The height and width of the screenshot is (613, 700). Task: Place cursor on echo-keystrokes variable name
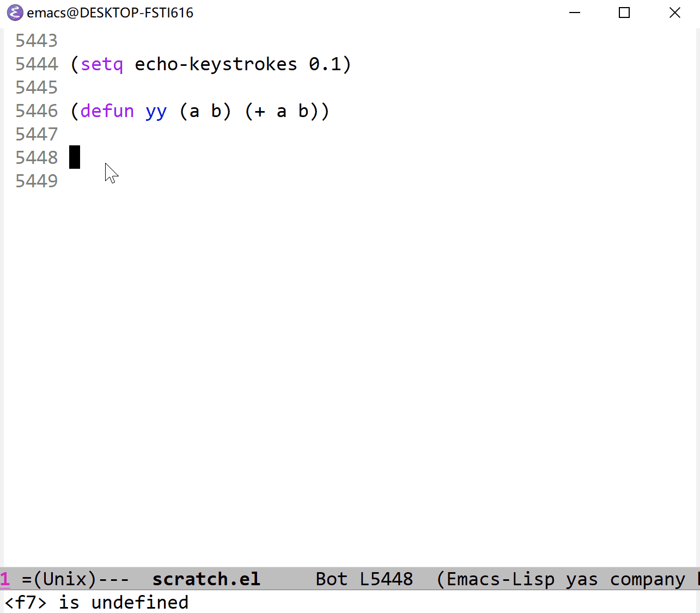pyautogui.click(x=216, y=64)
